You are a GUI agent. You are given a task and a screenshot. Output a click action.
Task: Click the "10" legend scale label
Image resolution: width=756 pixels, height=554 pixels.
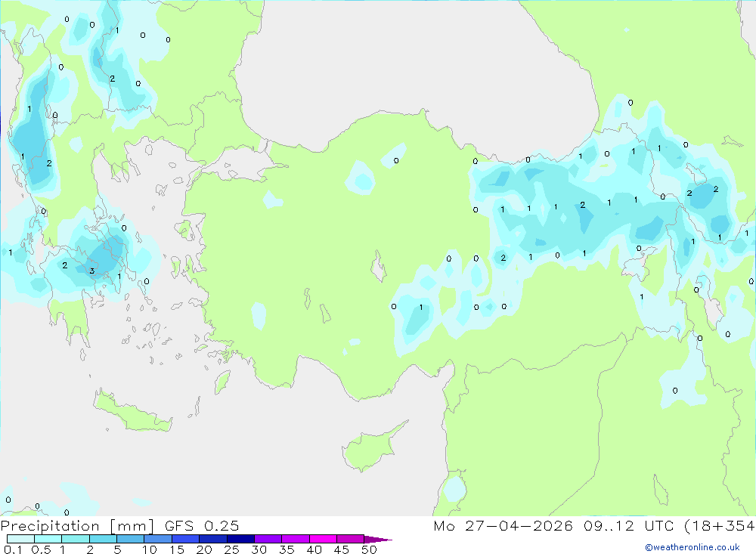pyautogui.click(x=150, y=549)
